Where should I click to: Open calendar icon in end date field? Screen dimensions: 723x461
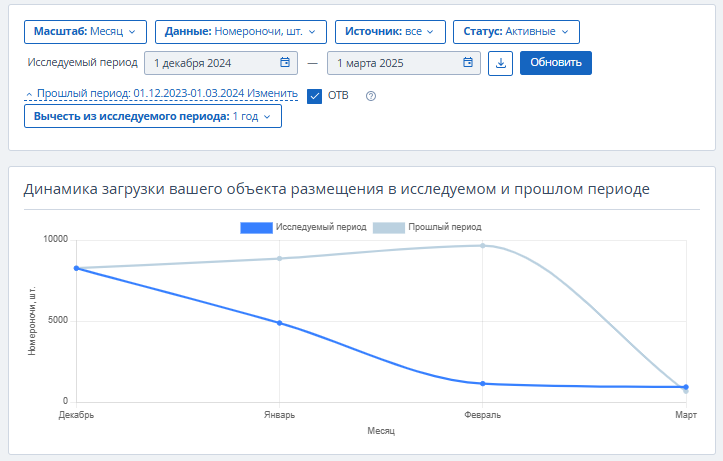point(468,62)
